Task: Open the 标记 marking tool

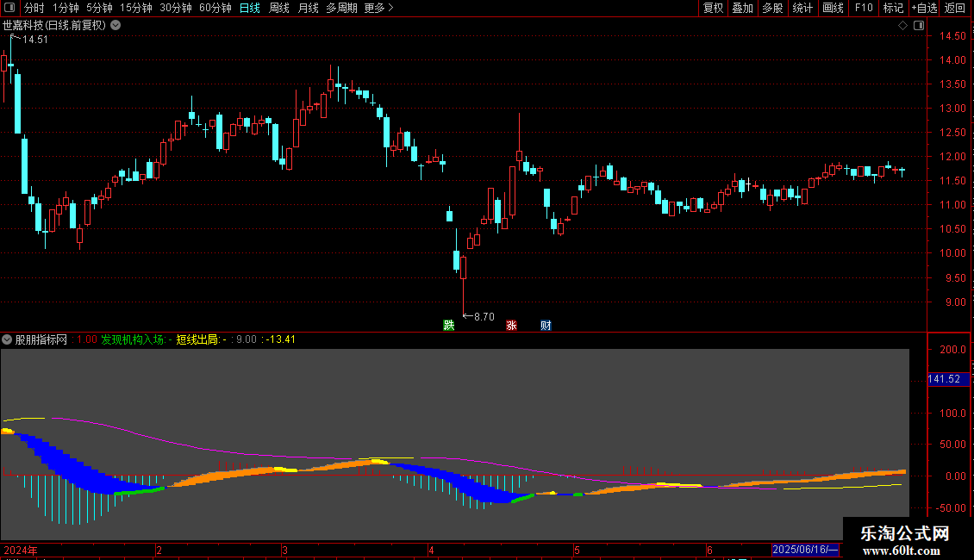Action: coord(893,8)
